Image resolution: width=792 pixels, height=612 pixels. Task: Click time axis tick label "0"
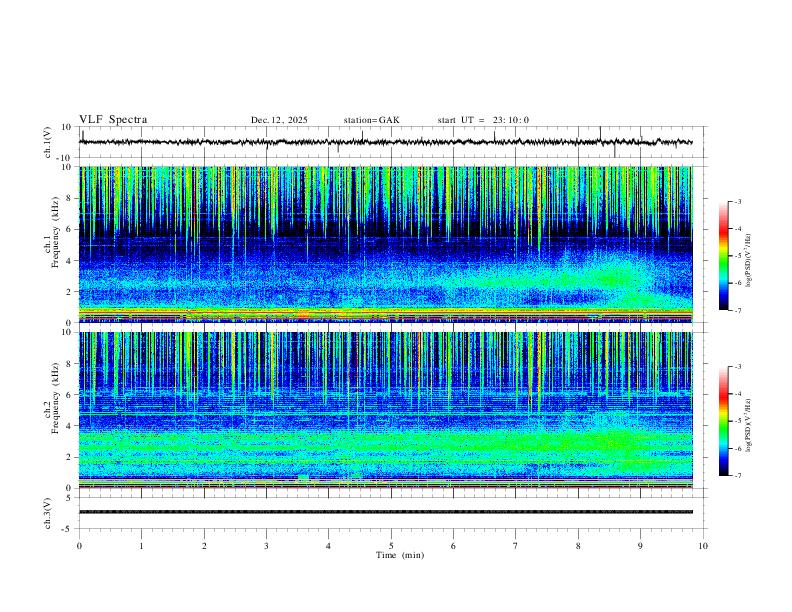pos(79,546)
